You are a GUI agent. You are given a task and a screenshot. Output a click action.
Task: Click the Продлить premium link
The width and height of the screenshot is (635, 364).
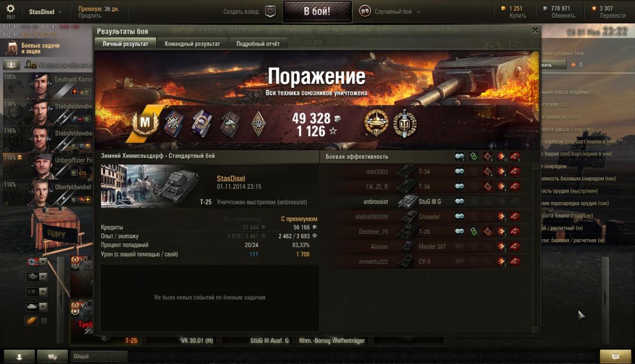[x=89, y=16]
